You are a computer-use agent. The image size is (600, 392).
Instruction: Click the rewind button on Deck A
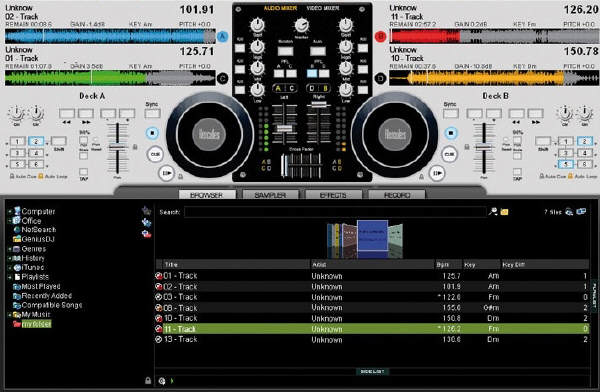click(67, 113)
